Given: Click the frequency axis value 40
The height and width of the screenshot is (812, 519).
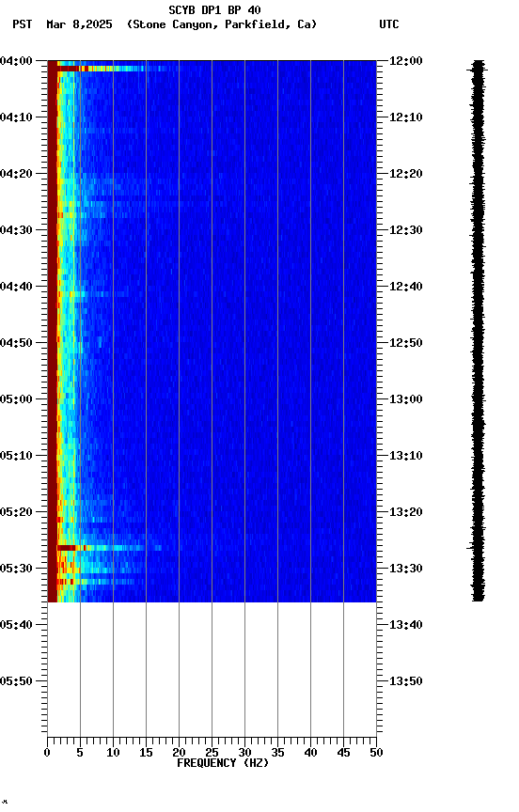Looking at the screenshot, I should (x=310, y=753).
